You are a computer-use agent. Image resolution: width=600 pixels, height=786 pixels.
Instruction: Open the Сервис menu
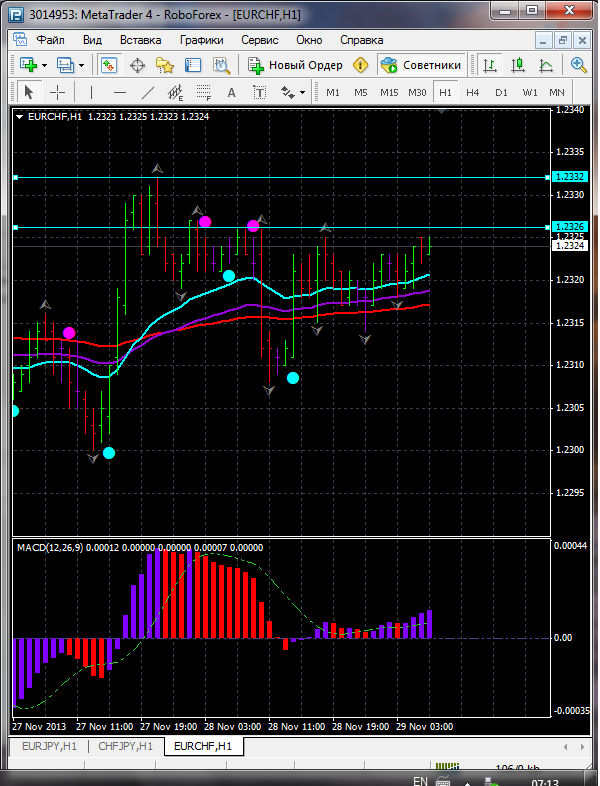(260, 40)
